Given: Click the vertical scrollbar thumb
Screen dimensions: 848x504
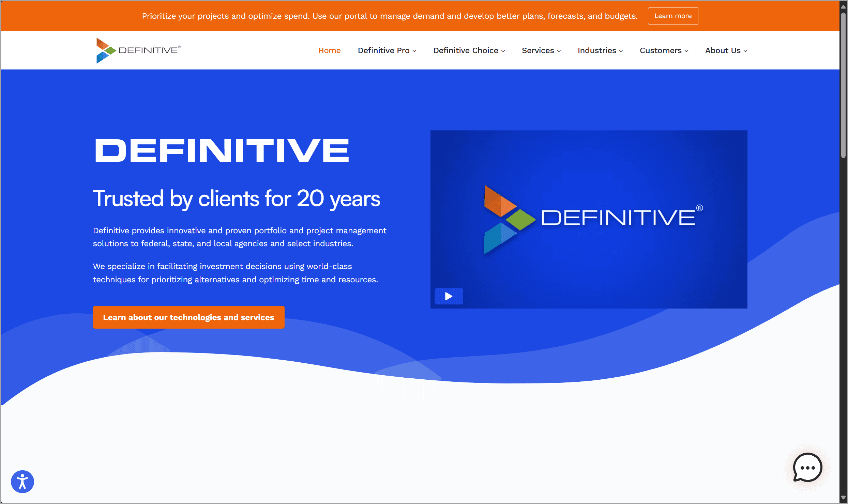Looking at the screenshot, I should pyautogui.click(x=843, y=85).
